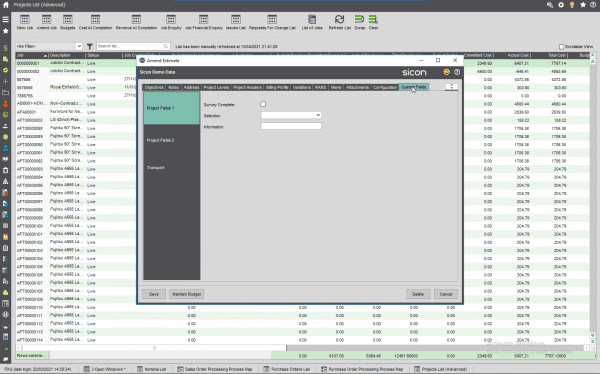
Task: Open the Cost At Completion icon
Action: (95, 22)
